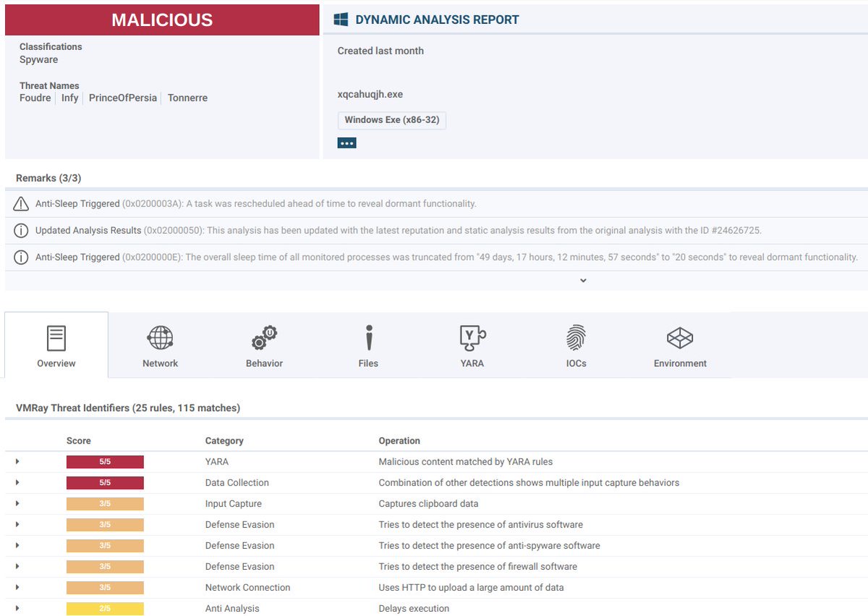This screenshot has width=868, height=616.
Task: Click 'VMRay Threat Identifiers' heading
Action: pyautogui.click(x=128, y=408)
